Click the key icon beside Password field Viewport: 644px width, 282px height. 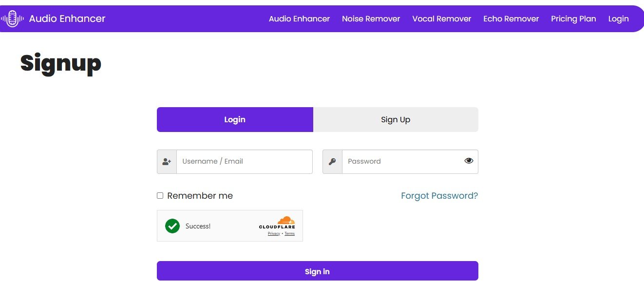point(332,162)
